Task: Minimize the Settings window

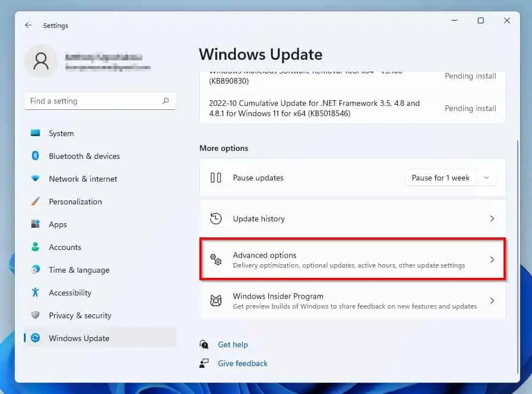Action: point(455,20)
